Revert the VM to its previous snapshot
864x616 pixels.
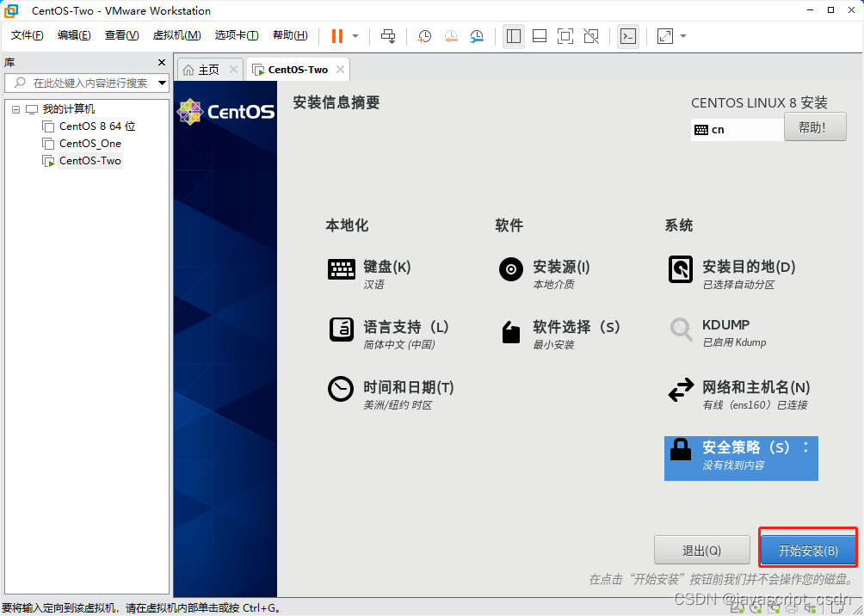pyautogui.click(x=451, y=36)
